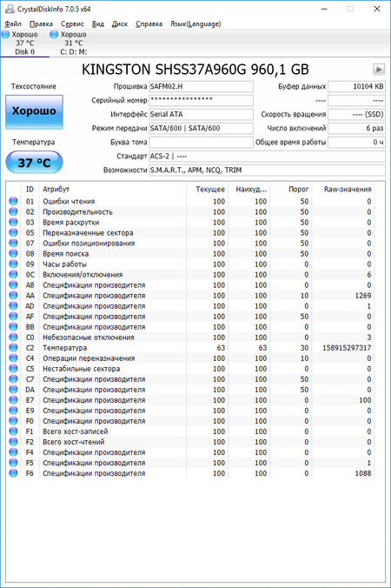This screenshot has width=391, height=588.
Task: Click the Прошивка field SAFM02.H
Action: click(x=201, y=86)
